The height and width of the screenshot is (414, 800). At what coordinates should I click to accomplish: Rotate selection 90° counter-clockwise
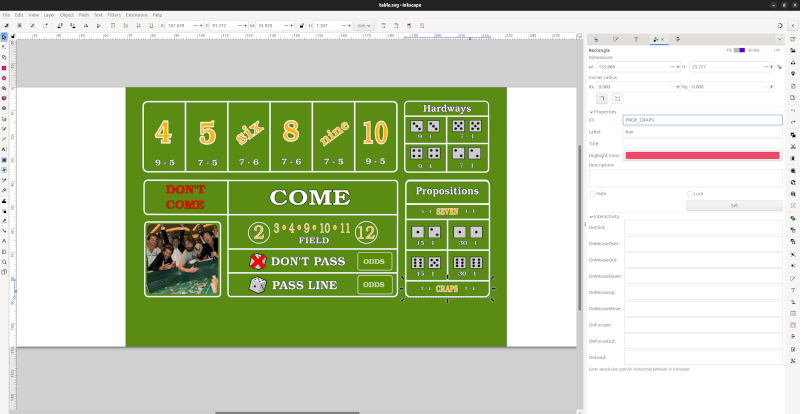(x=60, y=25)
